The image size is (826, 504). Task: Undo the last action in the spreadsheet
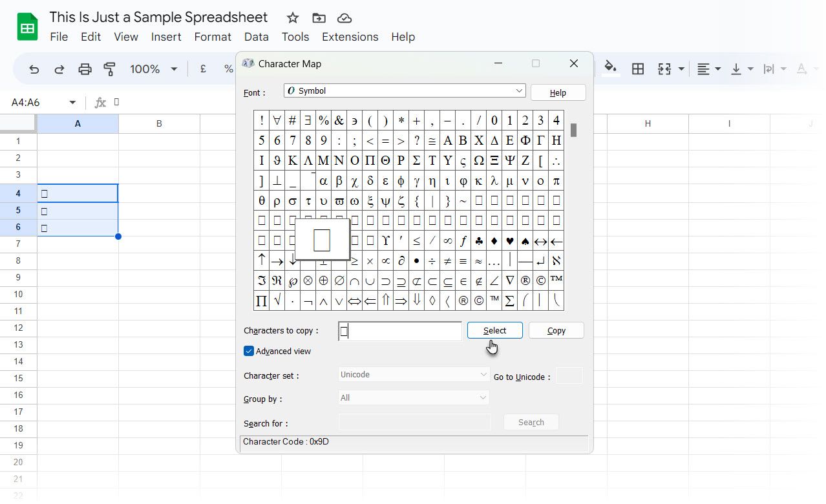pos(34,68)
